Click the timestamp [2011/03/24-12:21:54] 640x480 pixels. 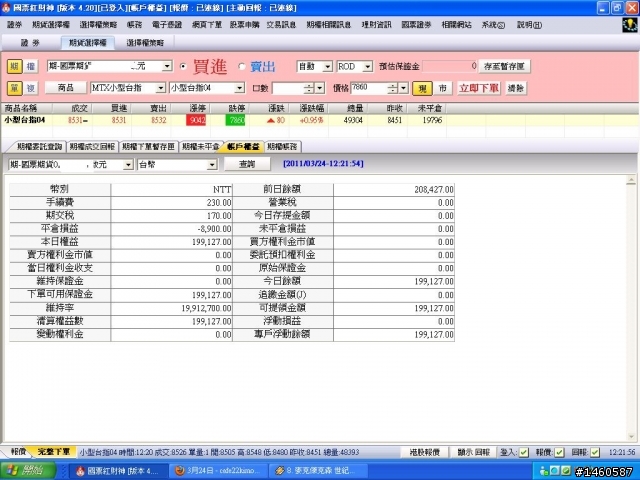tap(323, 164)
